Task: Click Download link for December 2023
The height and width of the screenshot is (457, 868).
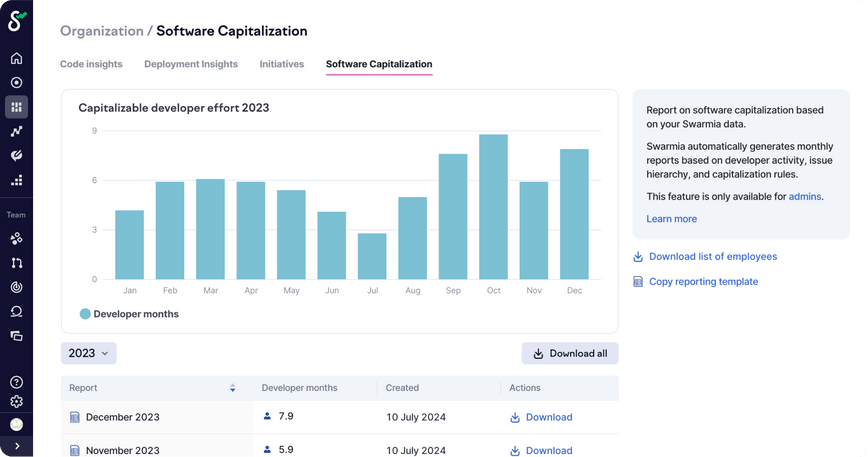Action: point(549,417)
